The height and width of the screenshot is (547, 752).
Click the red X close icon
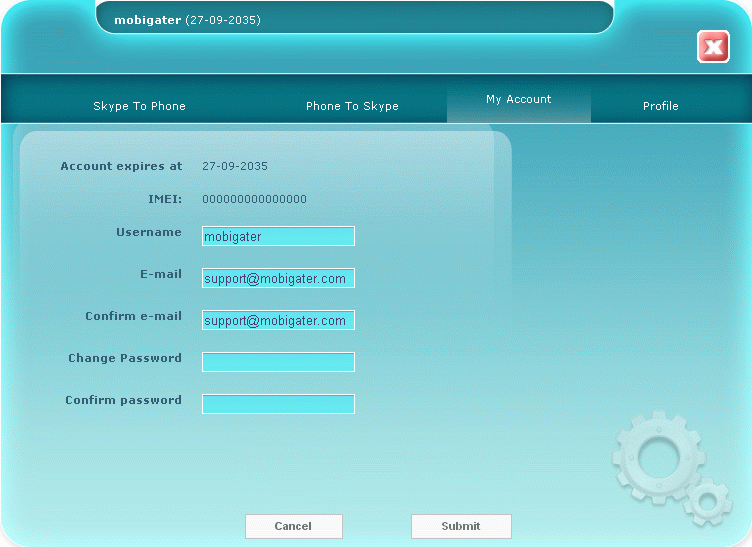pos(713,47)
